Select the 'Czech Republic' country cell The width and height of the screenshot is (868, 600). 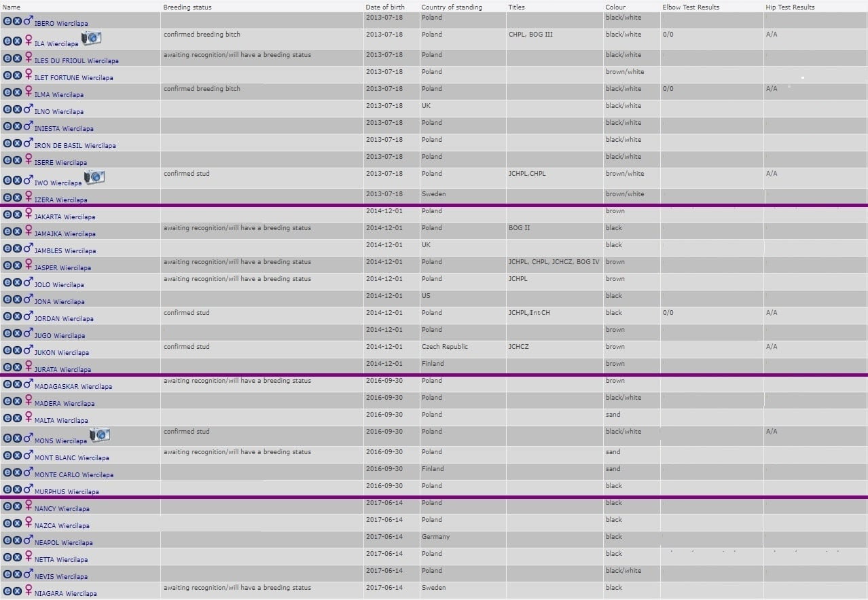coord(445,347)
